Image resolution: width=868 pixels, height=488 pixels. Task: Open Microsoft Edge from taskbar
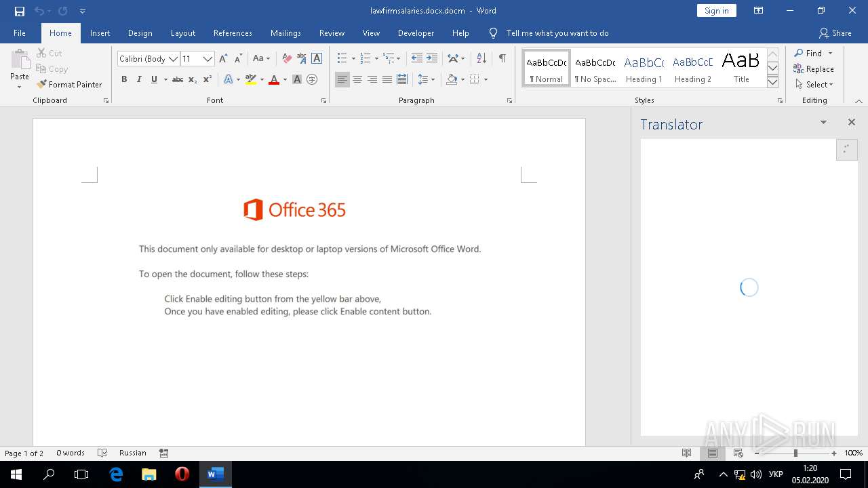click(116, 474)
